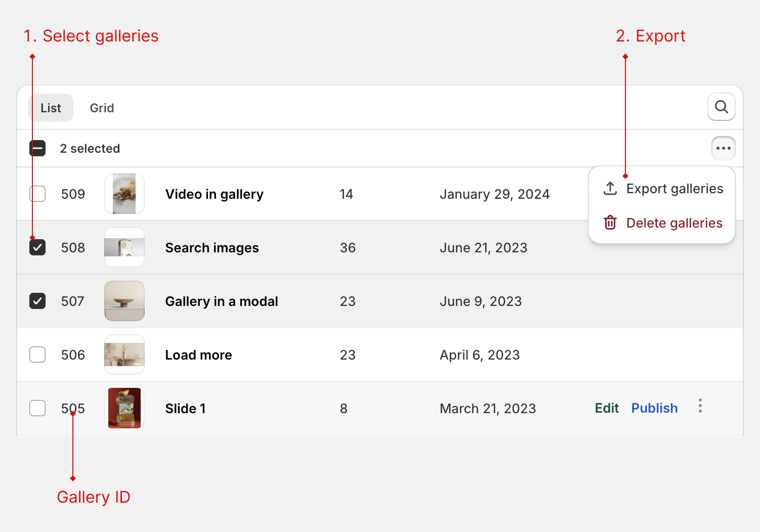
Task: Uncheck gallery 507 Gallery in a modal
Action: click(37, 301)
